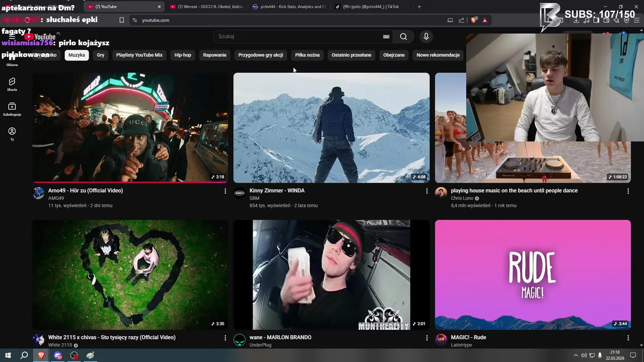
Task: Open the Windows Start menu
Action: click(8, 355)
